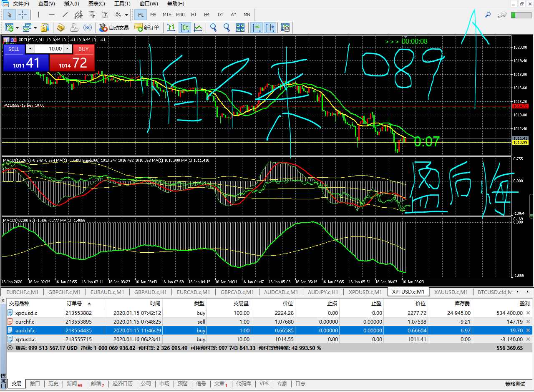Open the 历史 tab in toolbox

[x=53, y=384]
